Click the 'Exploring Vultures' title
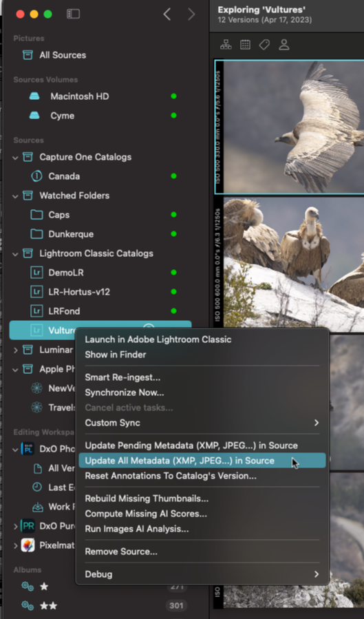The height and width of the screenshot is (619, 364). [x=262, y=10]
